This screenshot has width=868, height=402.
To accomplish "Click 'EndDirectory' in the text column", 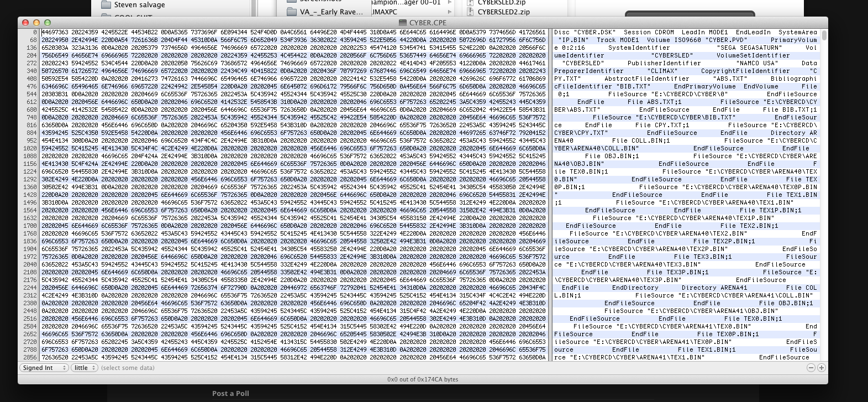I will click(x=635, y=288).
